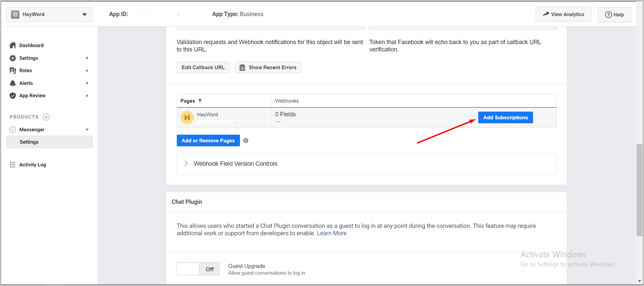Click the Help question mark icon
The height and width of the screenshot is (286, 644).
click(609, 15)
